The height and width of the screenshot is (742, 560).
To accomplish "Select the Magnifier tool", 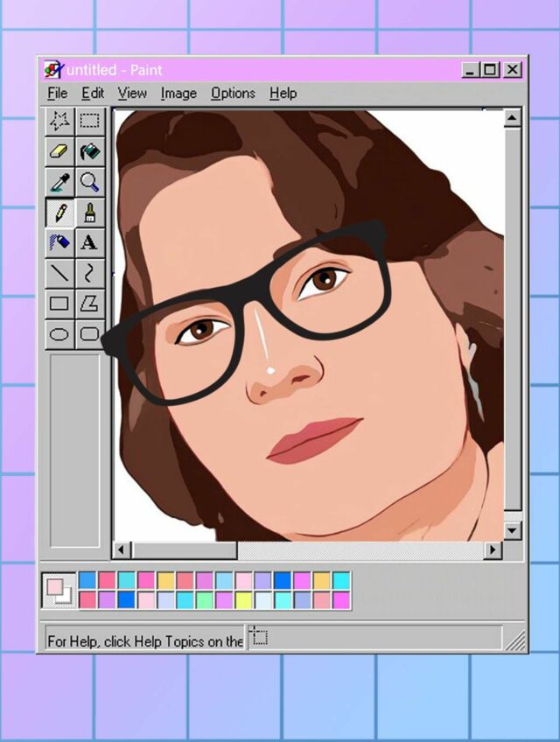I will pyautogui.click(x=89, y=182).
